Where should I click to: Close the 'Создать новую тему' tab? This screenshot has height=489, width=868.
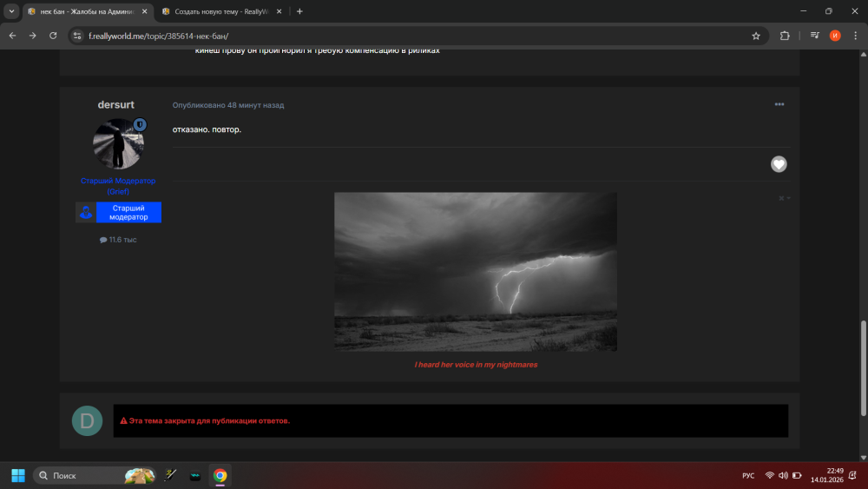coord(279,11)
